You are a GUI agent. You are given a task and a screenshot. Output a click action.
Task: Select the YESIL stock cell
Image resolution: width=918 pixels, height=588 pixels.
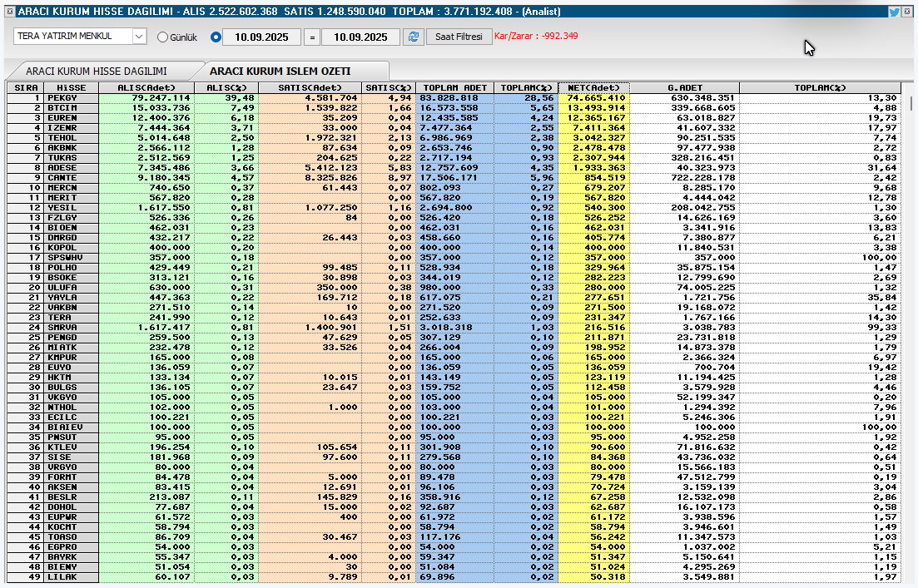pyautogui.click(x=72, y=208)
